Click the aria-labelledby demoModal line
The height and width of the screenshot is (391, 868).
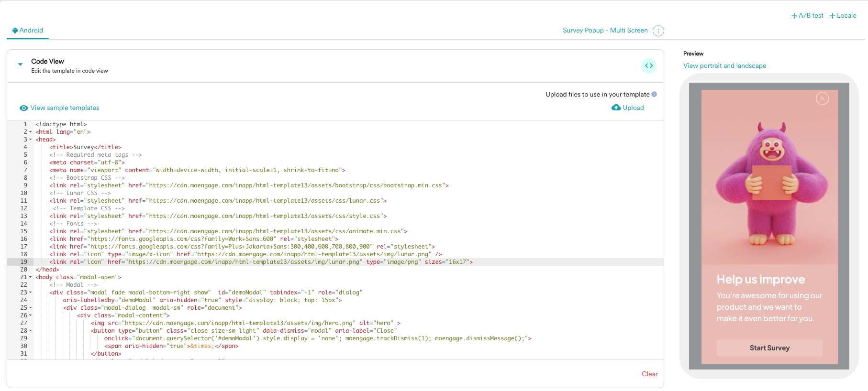202,300
